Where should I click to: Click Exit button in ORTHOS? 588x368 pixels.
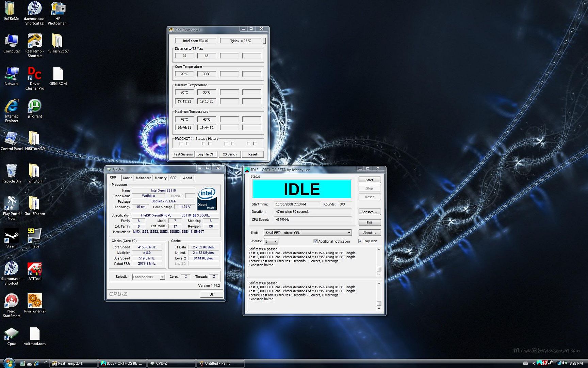369,223
